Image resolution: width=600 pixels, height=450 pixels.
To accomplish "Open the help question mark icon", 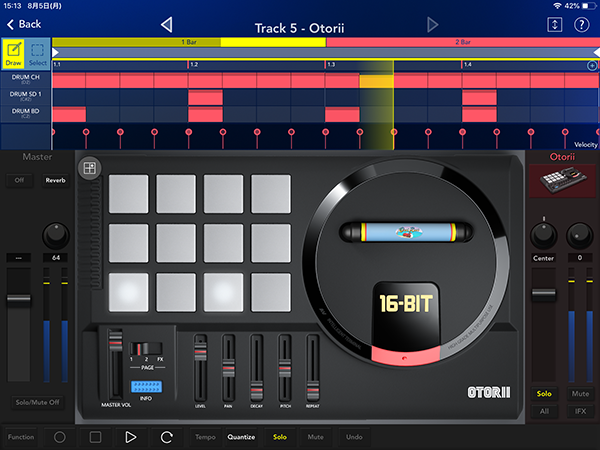I will click(581, 25).
